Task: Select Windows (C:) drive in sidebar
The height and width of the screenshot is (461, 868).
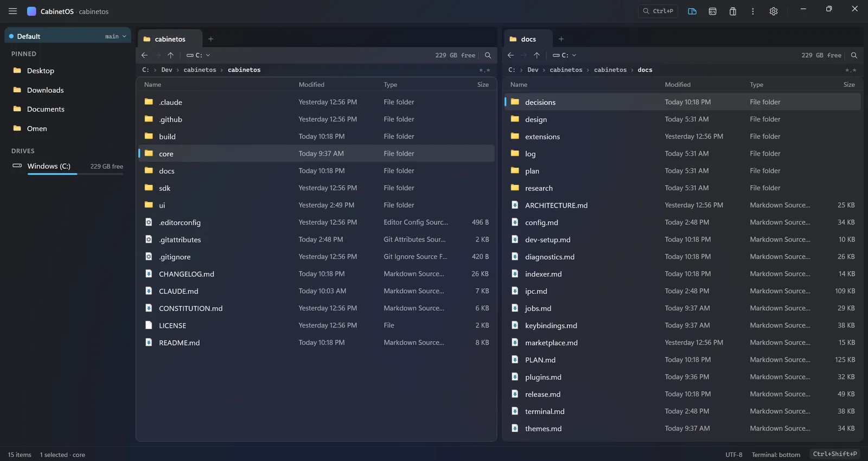Action: (x=68, y=167)
